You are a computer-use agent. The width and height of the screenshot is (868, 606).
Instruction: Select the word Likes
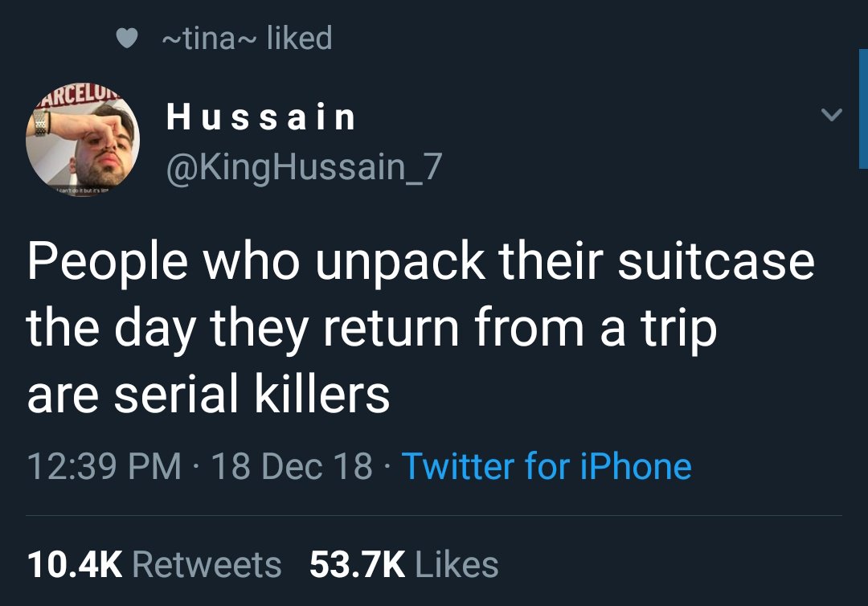pyautogui.click(x=457, y=564)
